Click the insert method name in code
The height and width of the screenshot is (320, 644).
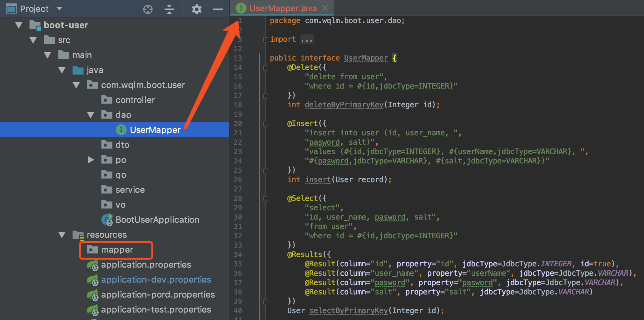tap(318, 180)
